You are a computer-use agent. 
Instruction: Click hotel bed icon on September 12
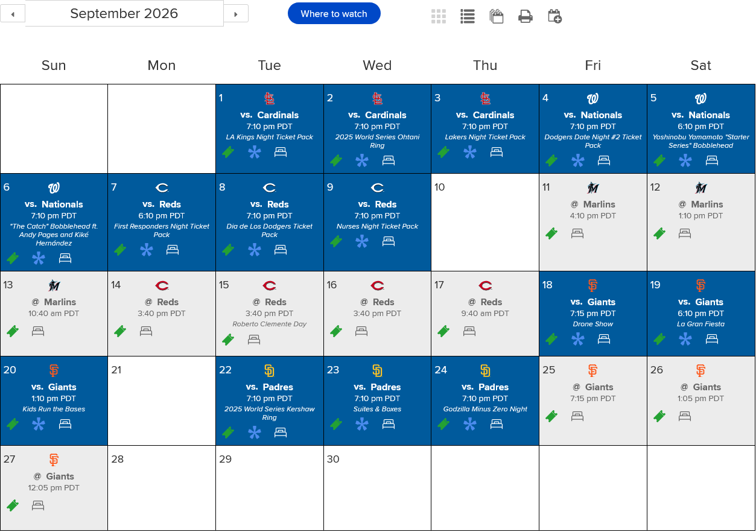[x=685, y=233]
